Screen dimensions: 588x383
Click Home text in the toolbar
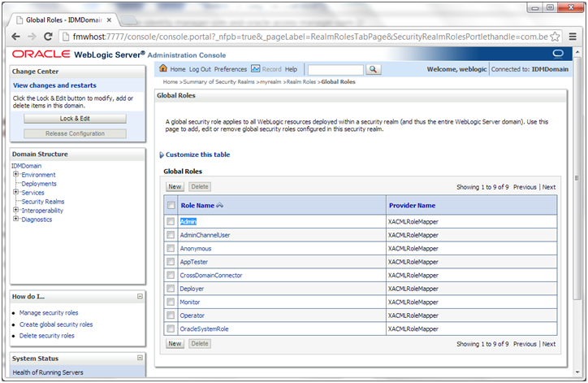click(x=178, y=69)
